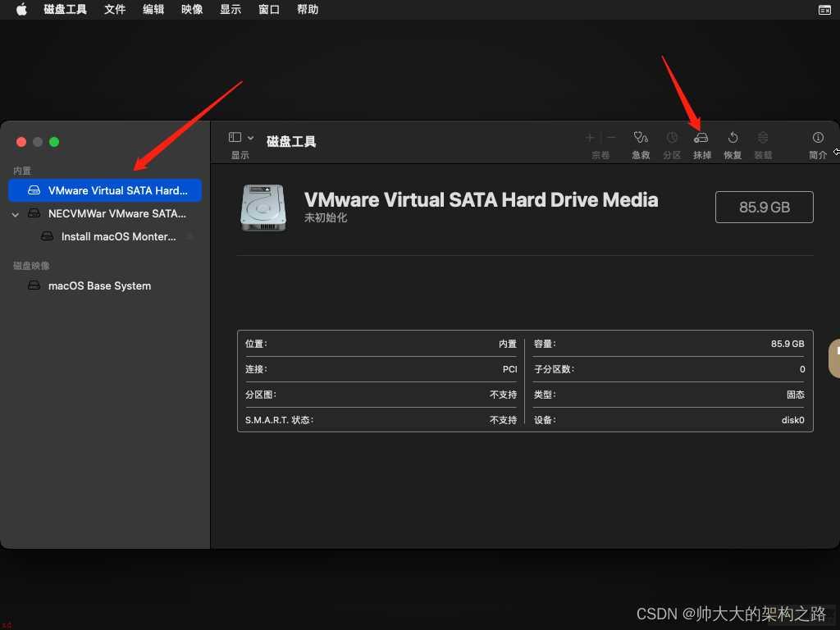Select Install macOS Monterey volume
This screenshot has height=630, width=840.
click(105, 236)
